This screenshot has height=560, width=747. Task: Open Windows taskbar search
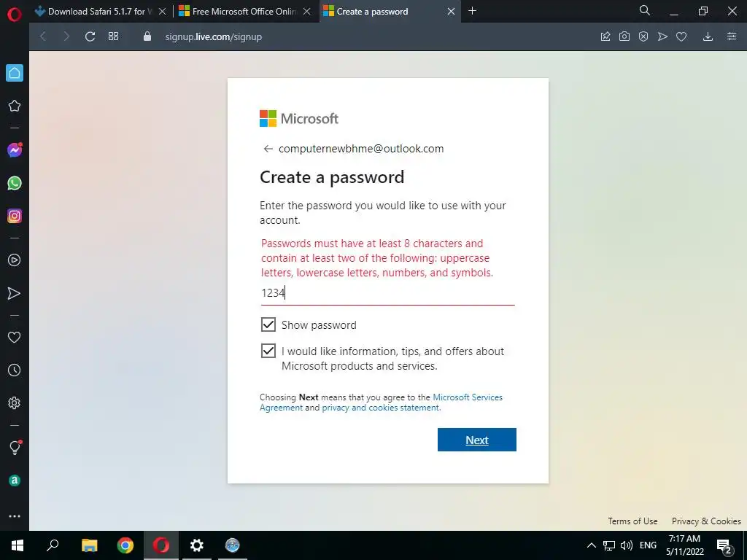tap(53, 545)
